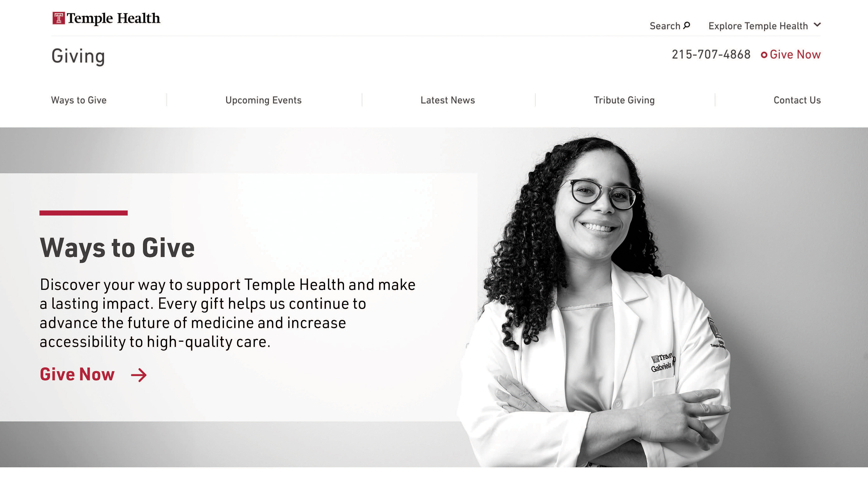Click the large Give Now hero button
The height and width of the screenshot is (489, 868).
(77, 375)
